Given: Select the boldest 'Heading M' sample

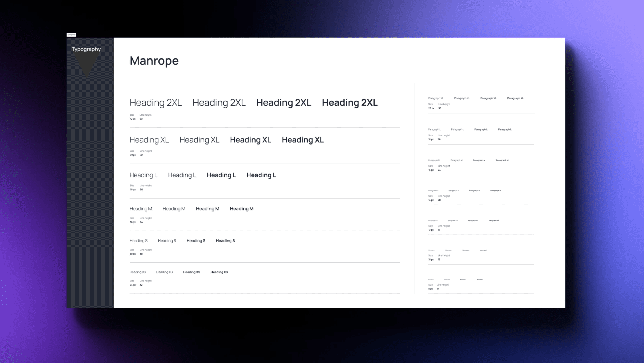Looking at the screenshot, I should [241, 209].
